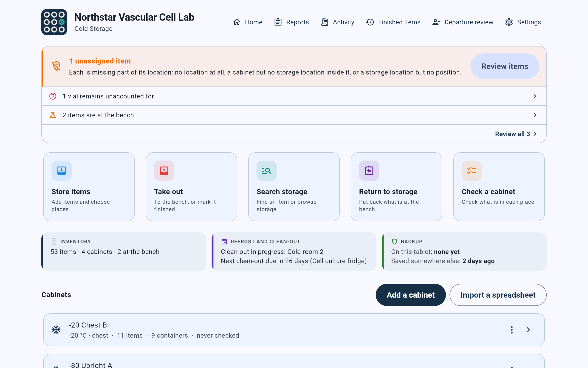Open the Inventory summary panel
The image size is (588, 368).
(124, 252)
